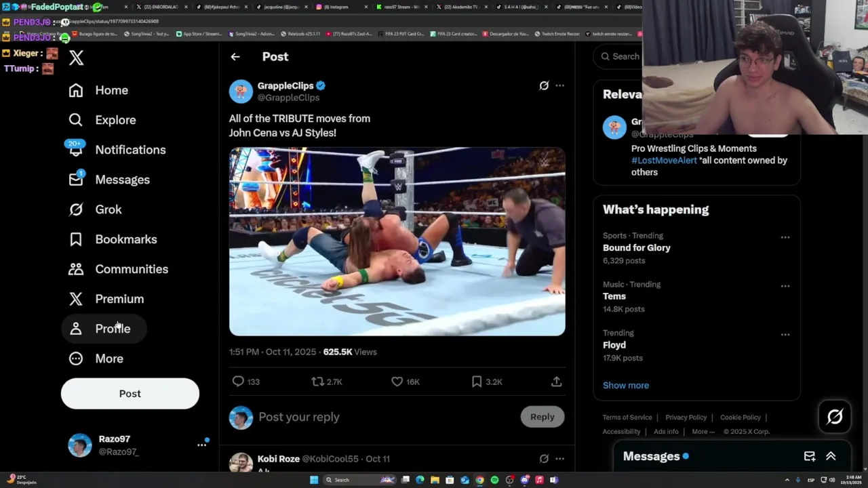Open options for Bound for Glory trend
The width and height of the screenshot is (868, 488).
pos(785,237)
